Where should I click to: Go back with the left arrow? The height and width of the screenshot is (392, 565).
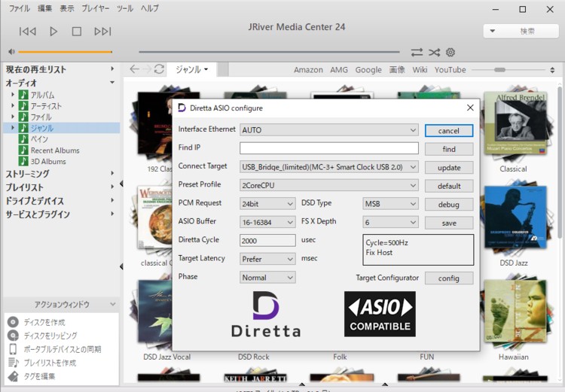click(x=134, y=68)
